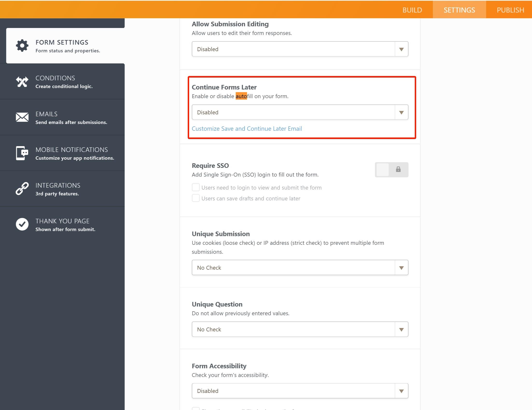Screen dimensions: 532x410
Task: Click Customize Save and Continue Later Email
Action: [247, 129]
